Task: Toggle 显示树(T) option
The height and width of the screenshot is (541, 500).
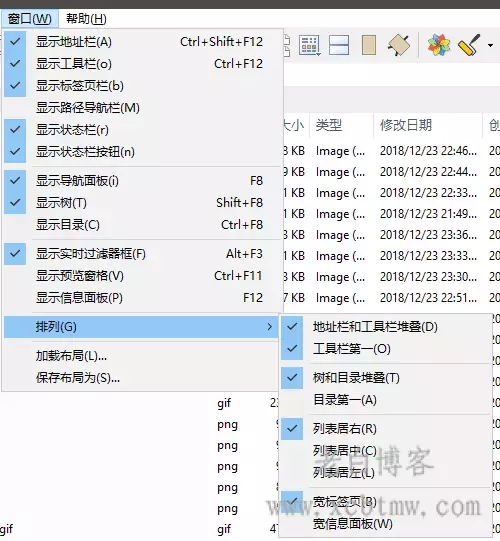Action: tap(141, 203)
